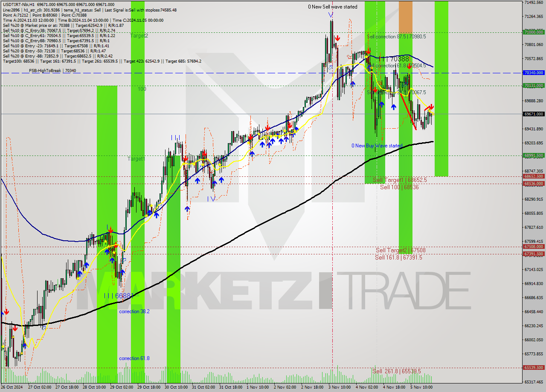Select the 'I I I 66881' wave label

pyautogui.click(x=119, y=295)
